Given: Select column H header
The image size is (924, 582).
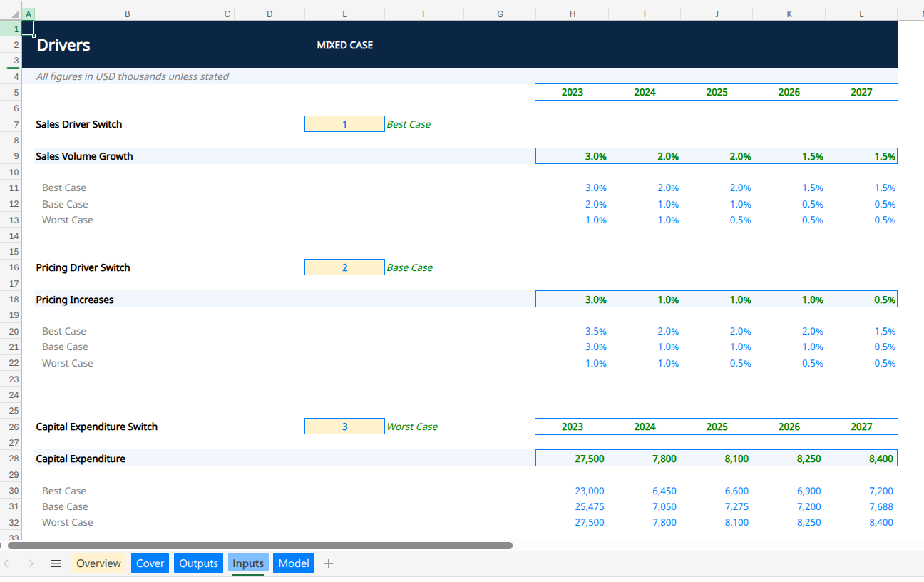Looking at the screenshot, I should pos(572,14).
